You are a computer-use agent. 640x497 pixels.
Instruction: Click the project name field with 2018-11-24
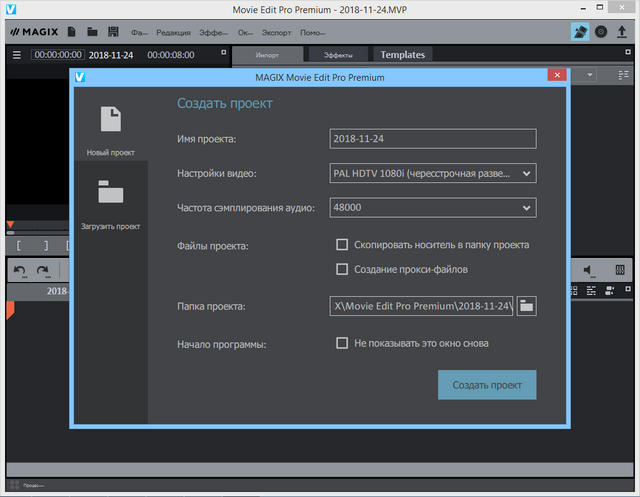pos(432,139)
